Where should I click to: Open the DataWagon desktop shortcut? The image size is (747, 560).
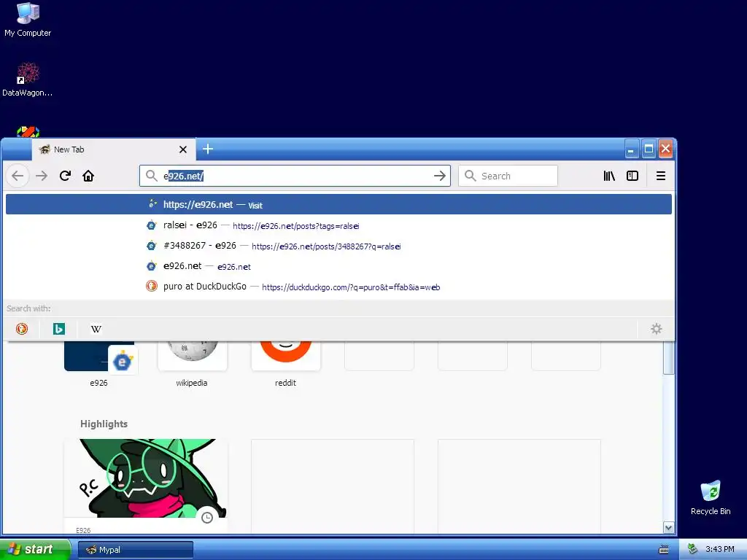28,79
